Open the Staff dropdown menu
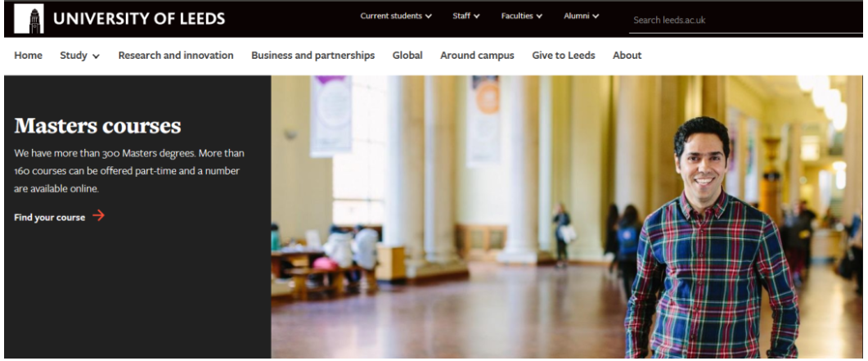The width and height of the screenshot is (868, 361). click(x=466, y=16)
